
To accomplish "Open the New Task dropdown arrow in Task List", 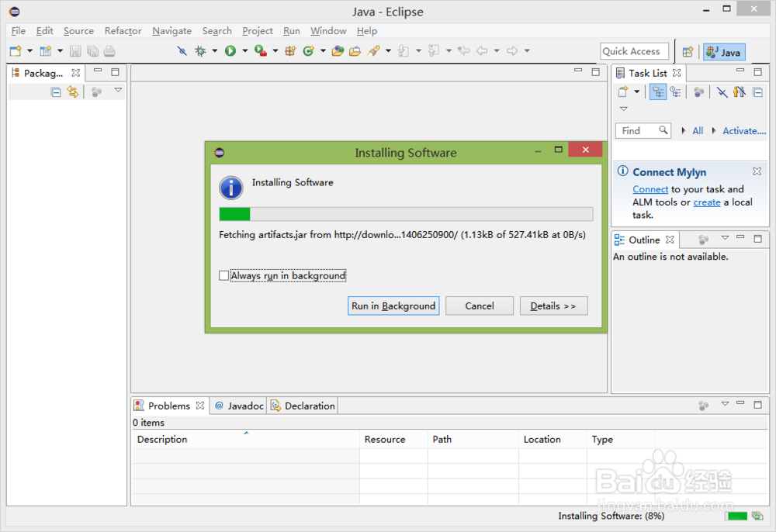I will point(637,92).
